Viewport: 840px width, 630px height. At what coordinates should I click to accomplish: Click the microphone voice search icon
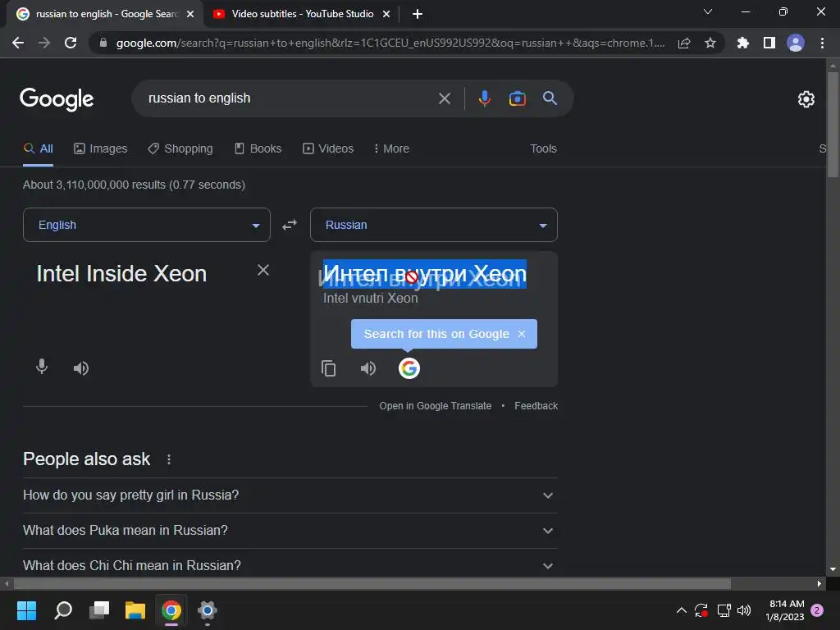(x=484, y=98)
